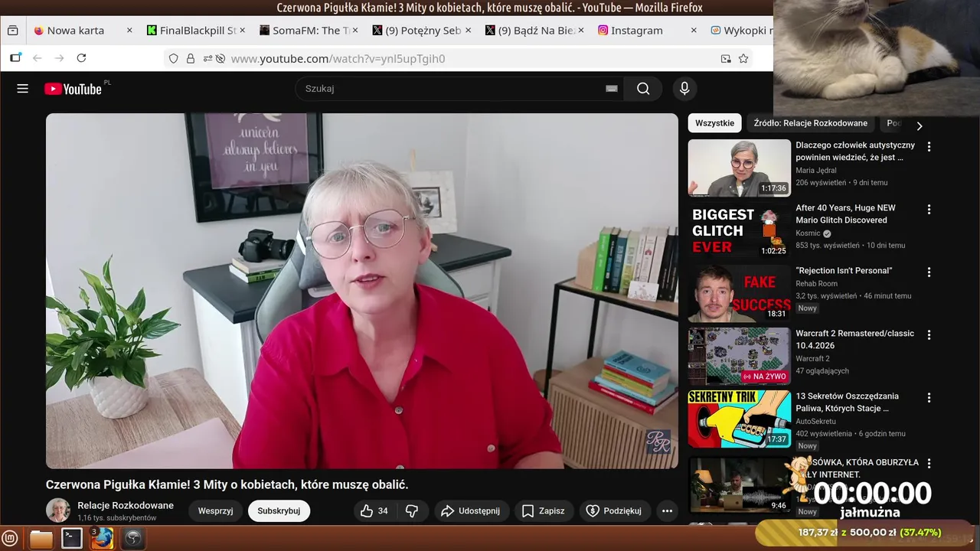Open Firefox tab list dropdown
The width and height of the screenshot is (980, 551).
(x=12, y=31)
